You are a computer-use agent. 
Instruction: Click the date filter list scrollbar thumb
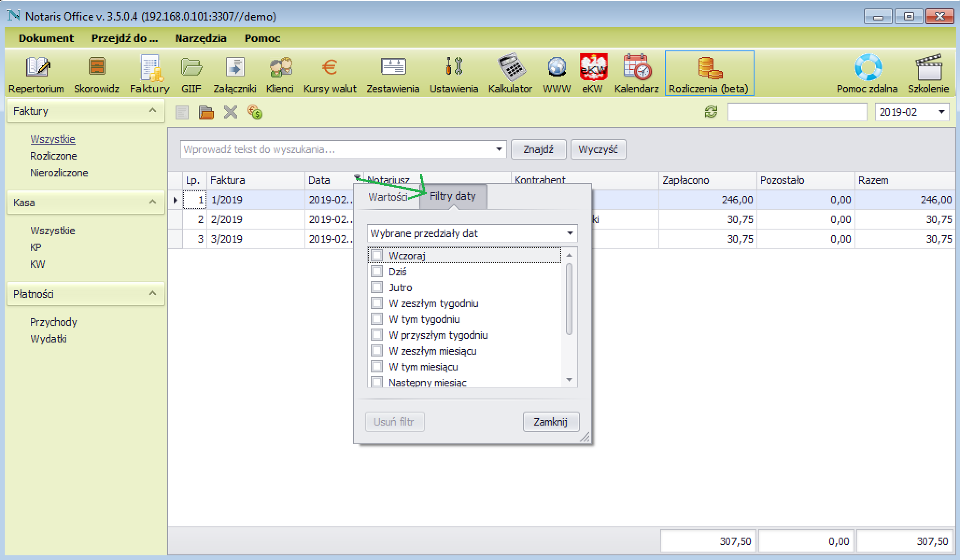[569, 299]
